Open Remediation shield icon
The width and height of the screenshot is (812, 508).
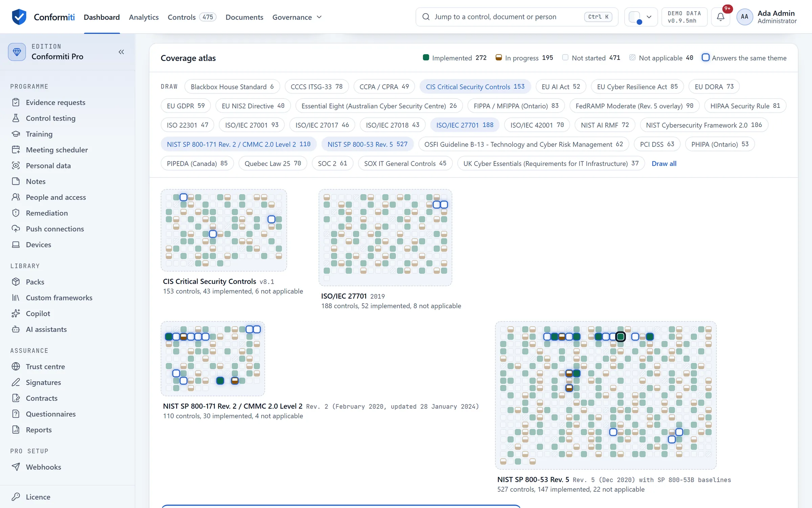coord(16,213)
